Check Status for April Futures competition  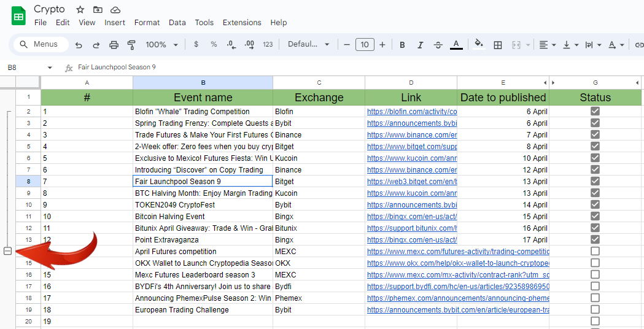pos(595,251)
